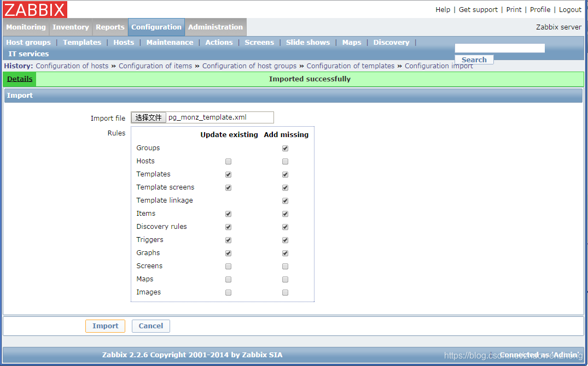The image size is (588, 366).
Task: Click the Cancel button
Action: pos(151,326)
